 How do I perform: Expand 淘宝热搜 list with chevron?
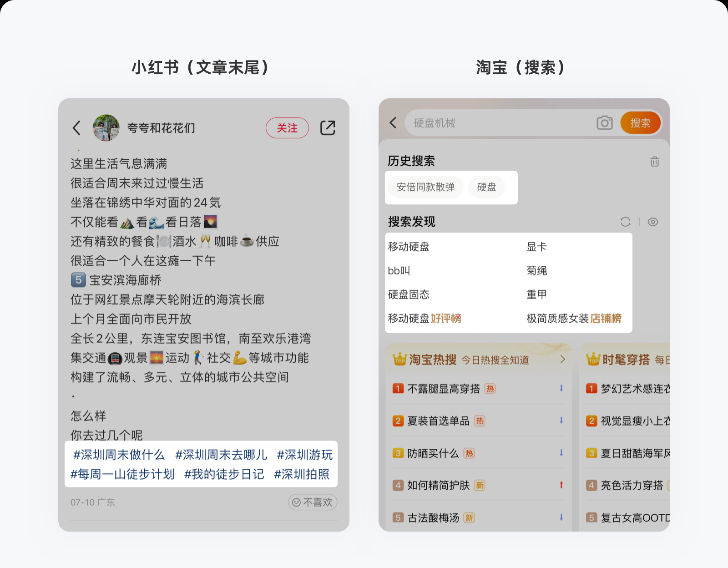[563, 359]
